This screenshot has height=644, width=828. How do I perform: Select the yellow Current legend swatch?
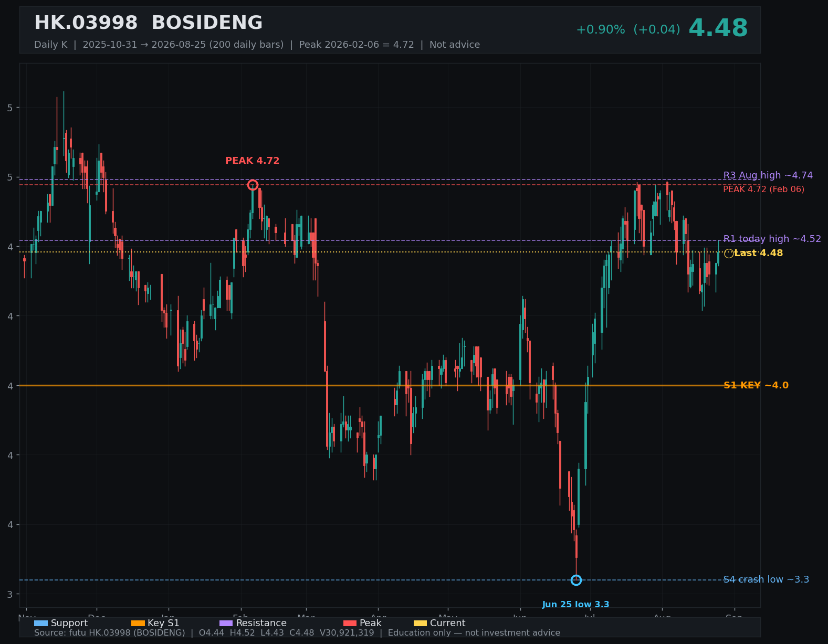click(420, 623)
